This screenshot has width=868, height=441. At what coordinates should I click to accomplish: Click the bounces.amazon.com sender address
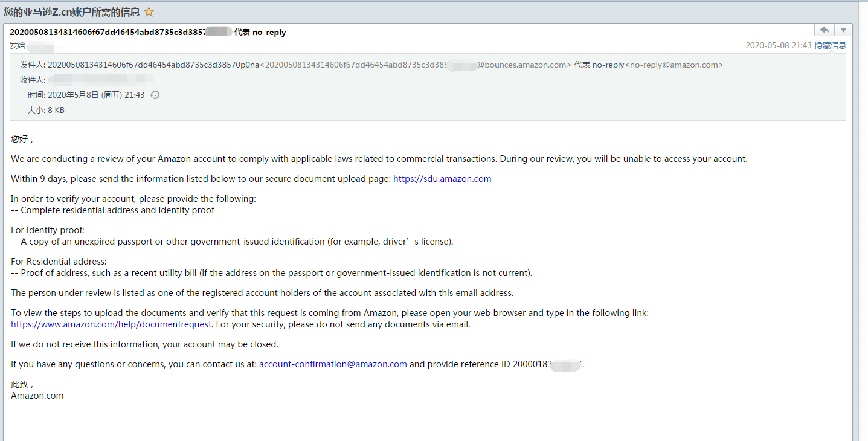416,65
